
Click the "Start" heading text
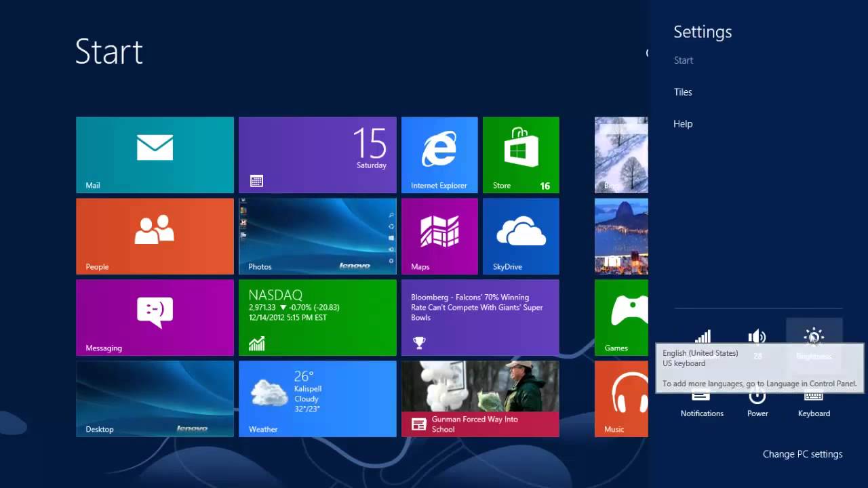(109, 52)
